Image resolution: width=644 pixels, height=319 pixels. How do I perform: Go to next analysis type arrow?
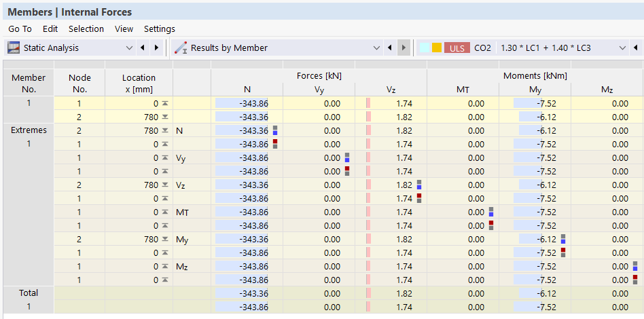tap(156, 48)
